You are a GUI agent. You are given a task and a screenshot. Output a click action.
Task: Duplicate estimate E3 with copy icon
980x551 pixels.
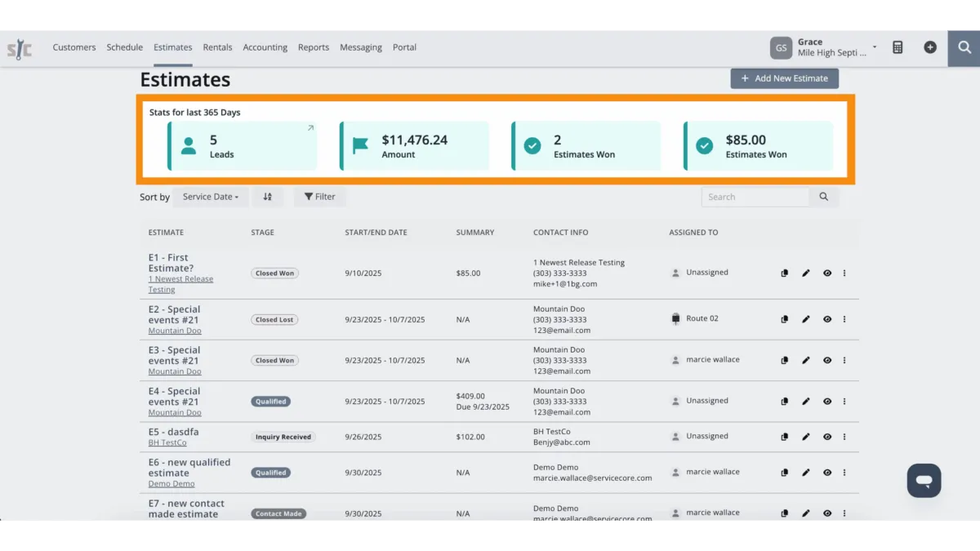pos(784,360)
